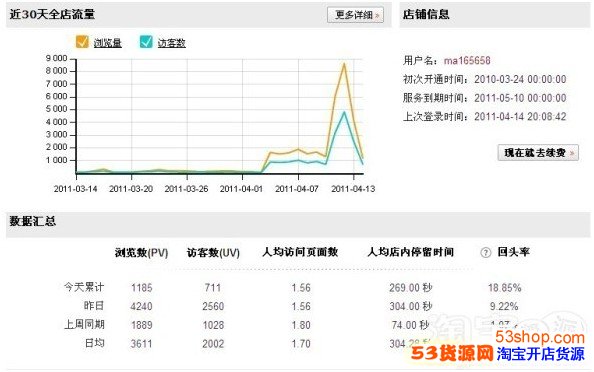Uncheck the teal 访客数 checkbox
Viewport: 594px width, 372px height.
point(146,42)
